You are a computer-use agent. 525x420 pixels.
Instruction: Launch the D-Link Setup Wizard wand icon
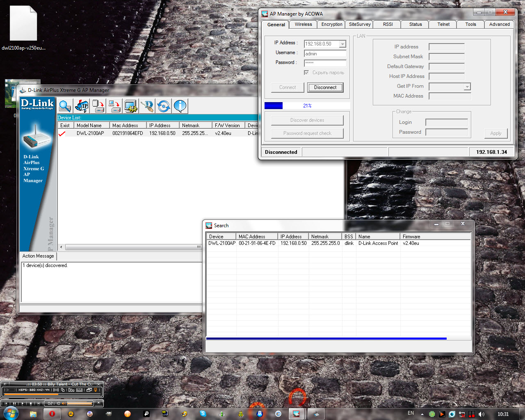pos(147,106)
